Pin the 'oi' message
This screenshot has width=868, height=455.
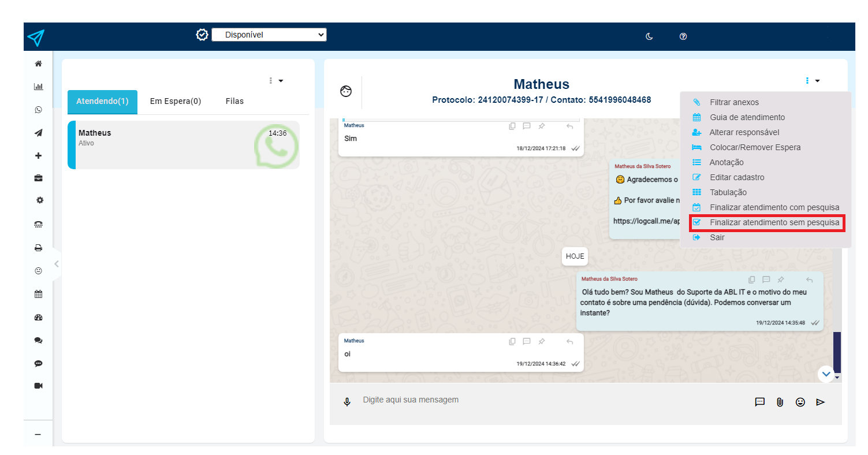click(x=542, y=341)
